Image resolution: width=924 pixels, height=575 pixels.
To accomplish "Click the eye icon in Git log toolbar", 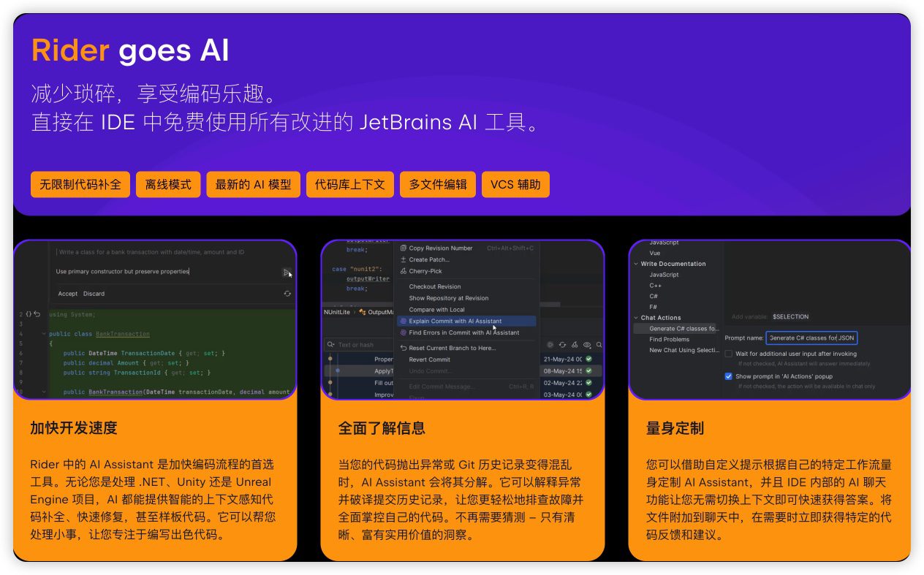I will pyautogui.click(x=586, y=345).
